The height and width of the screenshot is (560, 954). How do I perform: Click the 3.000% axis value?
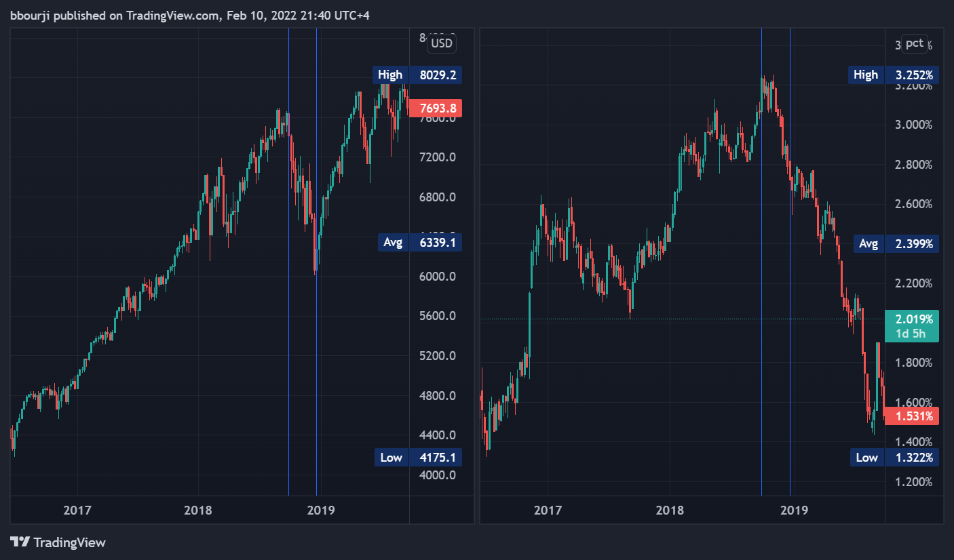click(912, 125)
